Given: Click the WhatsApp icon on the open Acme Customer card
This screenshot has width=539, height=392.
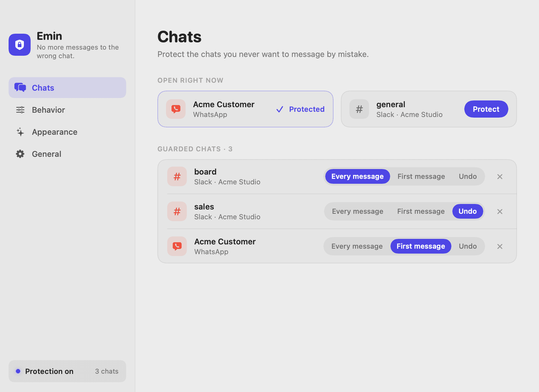Looking at the screenshot, I should 176,109.
